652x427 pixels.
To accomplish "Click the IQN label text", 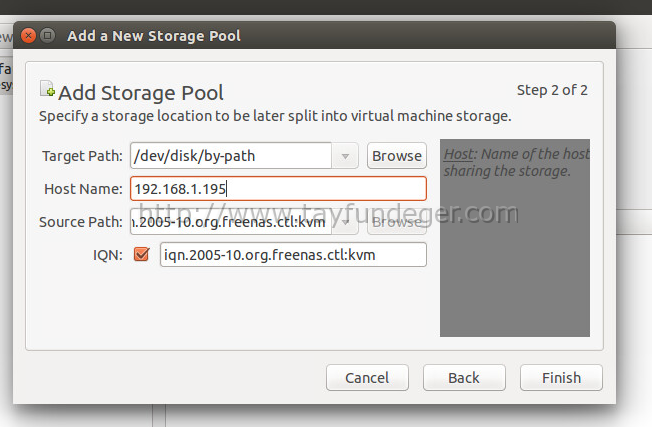I will tap(108, 255).
